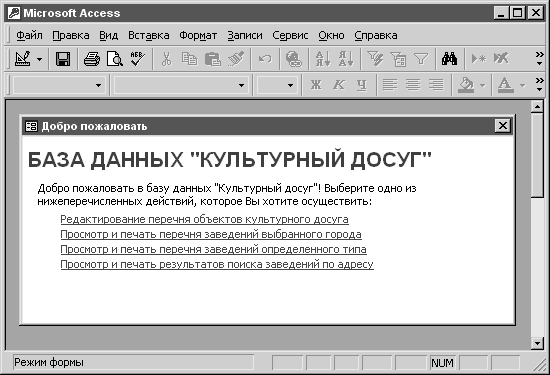This screenshot has width=550, height=375.
Task: Open Просмотр и печать результатов поиска по адресу
Action: pyautogui.click(x=217, y=264)
